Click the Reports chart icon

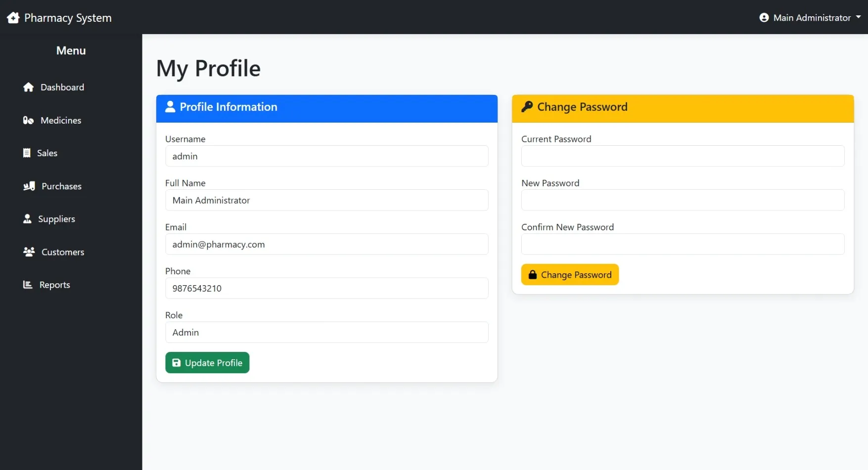click(29, 285)
